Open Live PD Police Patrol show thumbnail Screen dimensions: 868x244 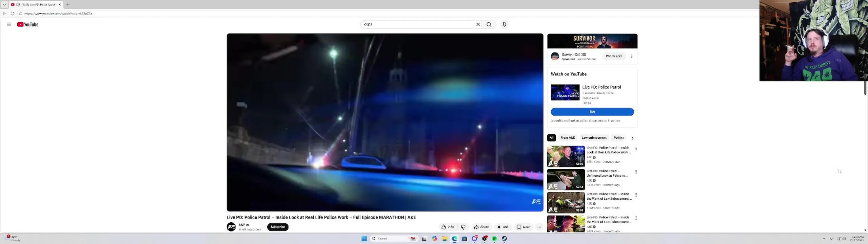(565, 93)
